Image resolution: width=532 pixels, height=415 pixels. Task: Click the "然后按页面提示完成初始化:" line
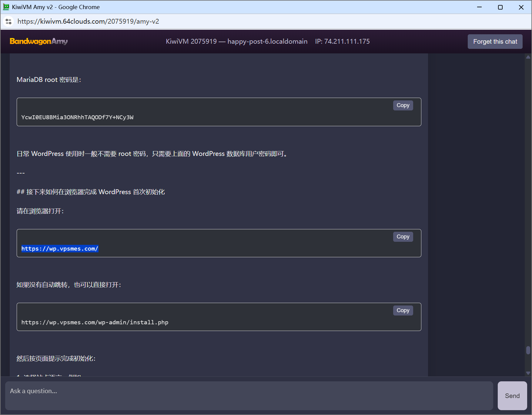pyautogui.click(x=56, y=359)
